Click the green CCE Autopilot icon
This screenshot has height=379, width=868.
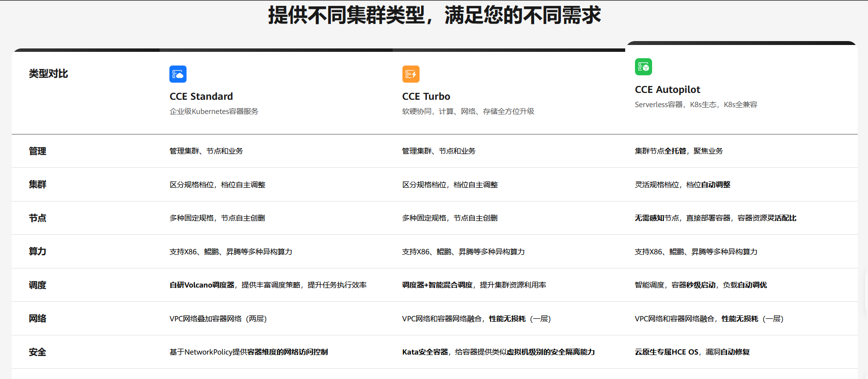(x=643, y=67)
